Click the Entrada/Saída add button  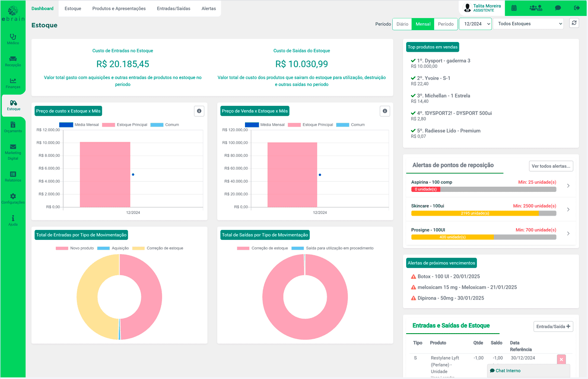point(553,326)
